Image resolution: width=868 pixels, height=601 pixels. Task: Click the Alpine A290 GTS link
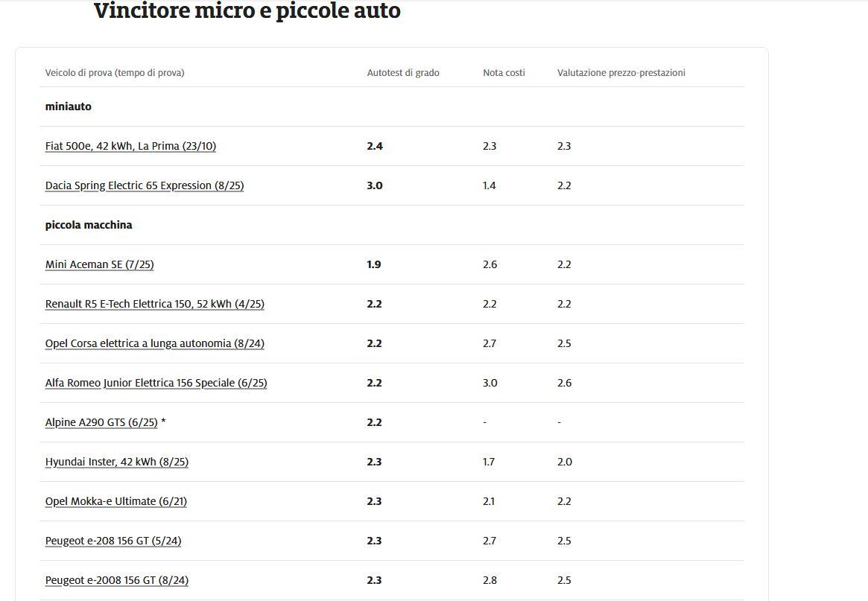point(101,422)
